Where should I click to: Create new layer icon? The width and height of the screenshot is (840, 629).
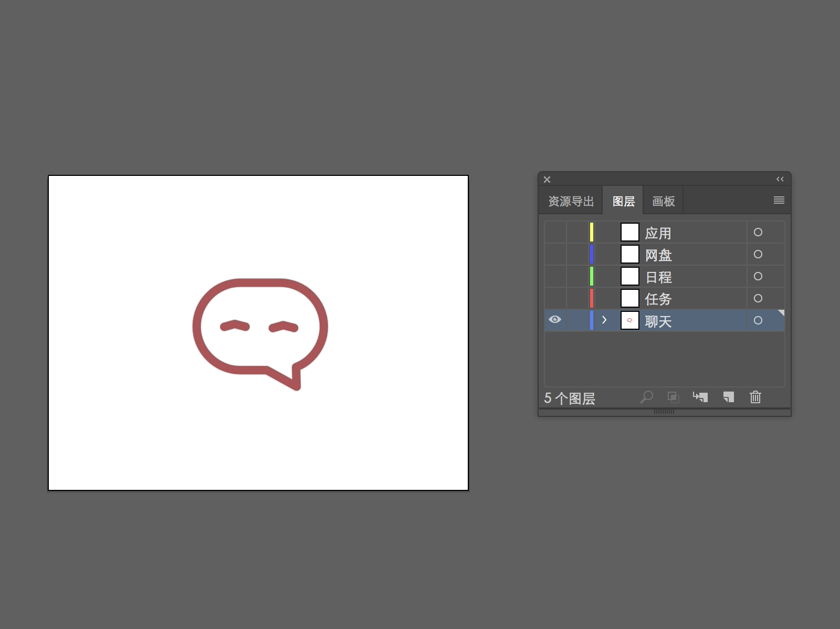coord(729,397)
